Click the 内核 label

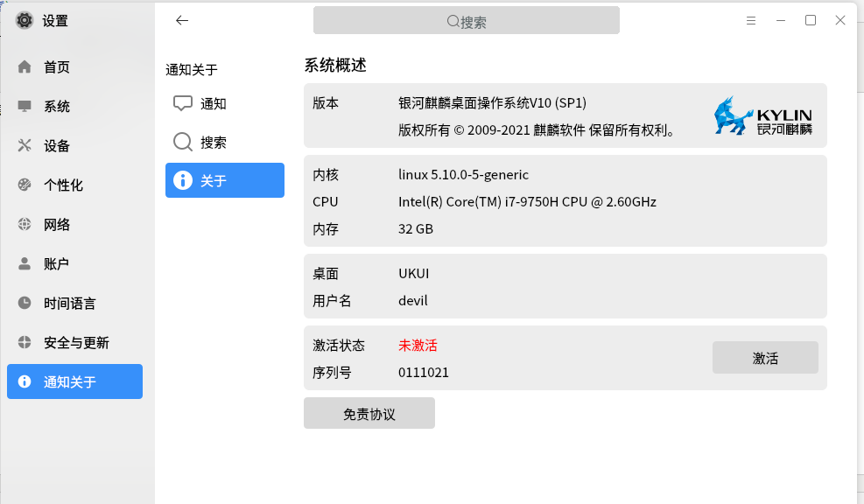coord(325,175)
